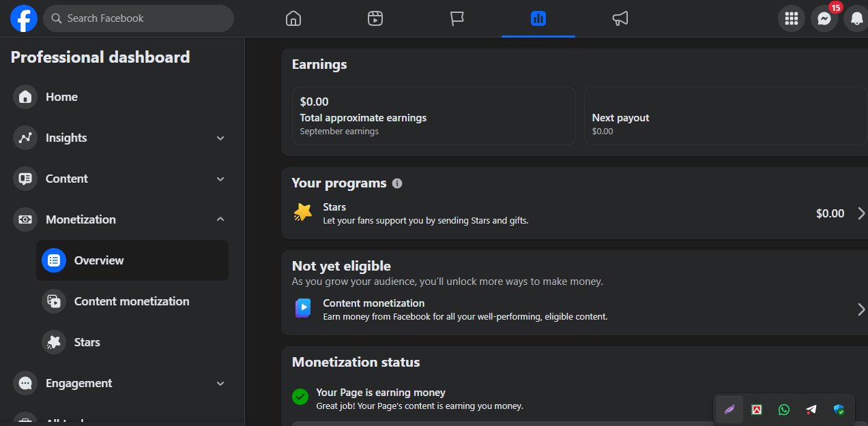The image size is (868, 426).
Task: Open the Stars program row
Action: point(579,213)
